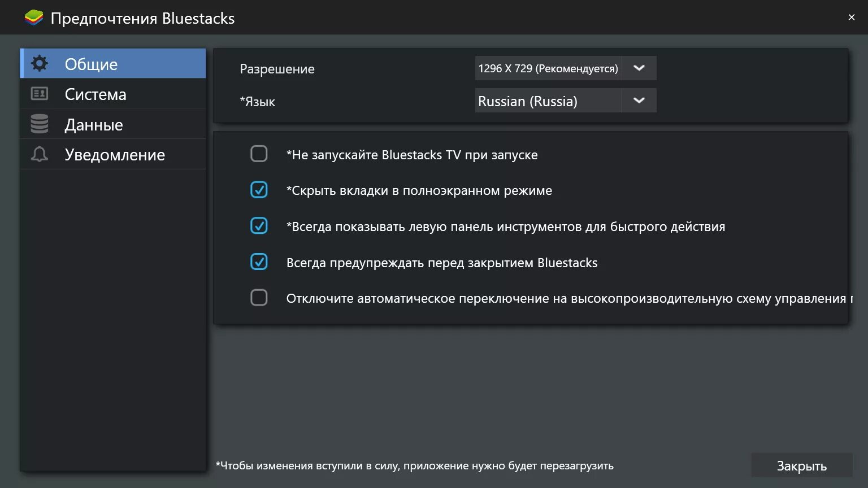Uncheck 'Скрыть вкладки в полноэкранном режиме'

tap(259, 190)
